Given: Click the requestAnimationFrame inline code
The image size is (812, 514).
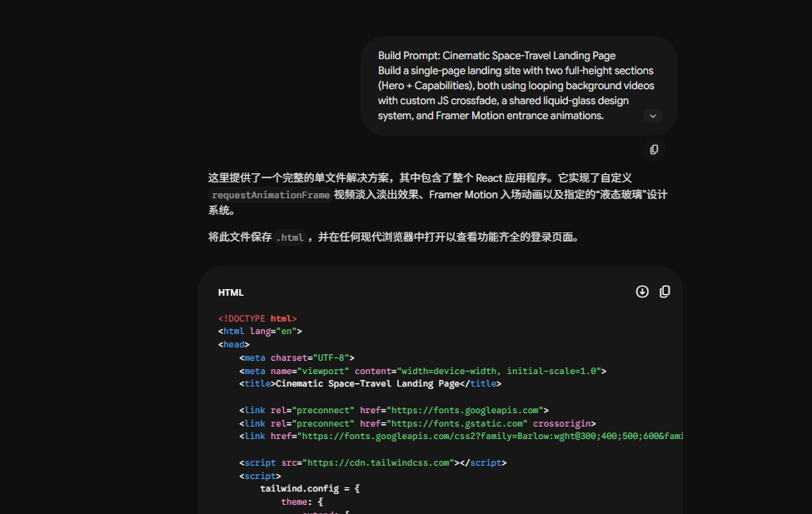Looking at the screenshot, I should click(271, 195).
